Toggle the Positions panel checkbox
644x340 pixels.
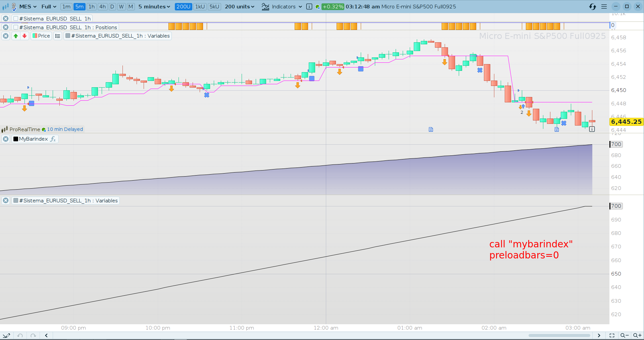pyautogui.click(x=16, y=27)
